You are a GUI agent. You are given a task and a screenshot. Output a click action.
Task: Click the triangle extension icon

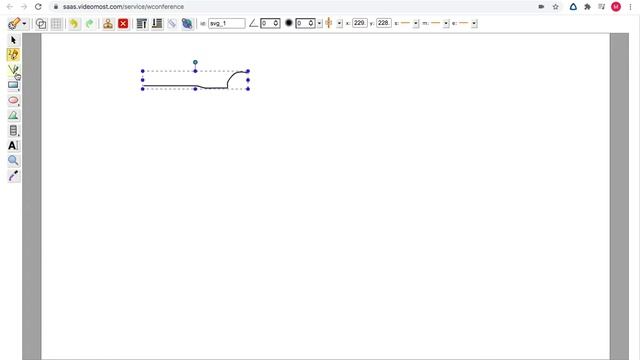coord(573,7)
